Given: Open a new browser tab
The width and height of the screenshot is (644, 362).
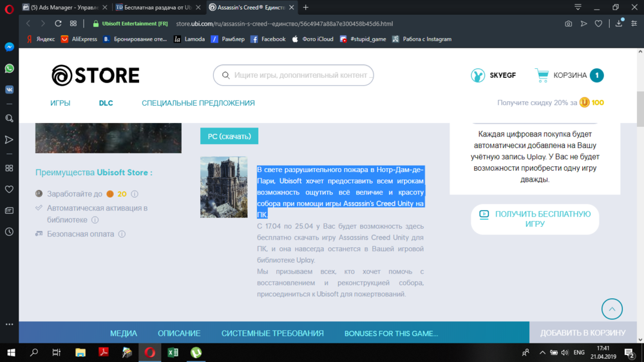Looking at the screenshot, I should click(305, 7).
